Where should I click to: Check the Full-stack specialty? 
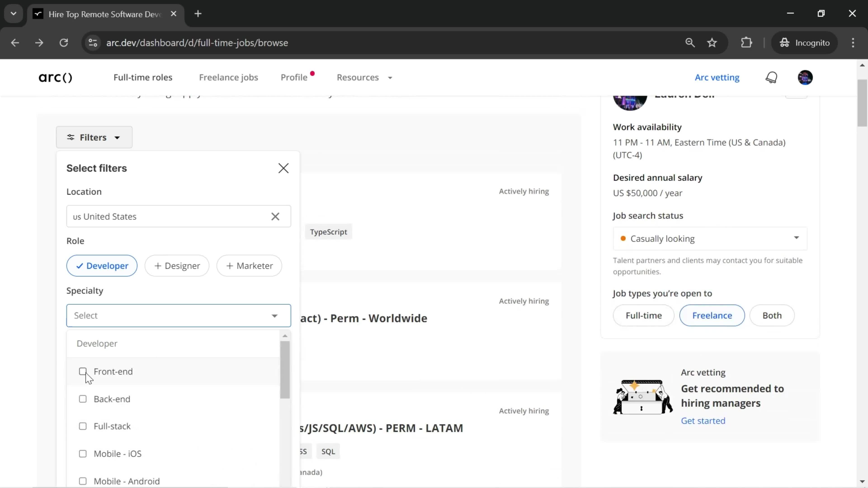[83, 426]
